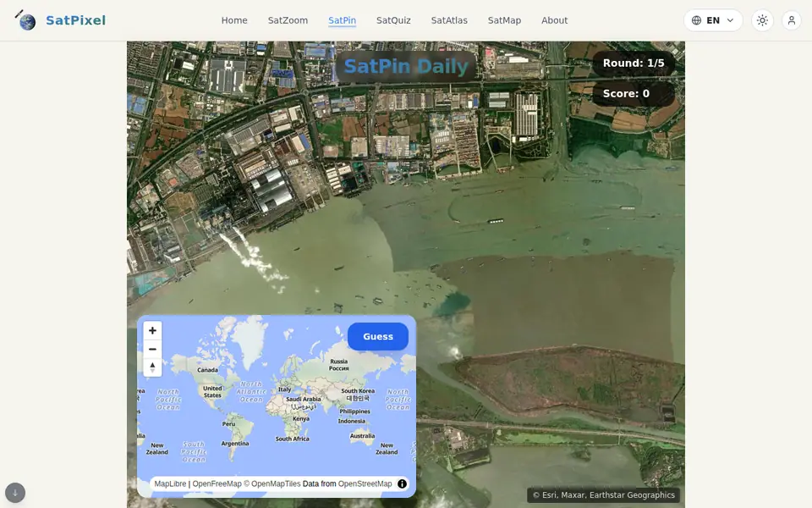Visit the About page

click(555, 20)
